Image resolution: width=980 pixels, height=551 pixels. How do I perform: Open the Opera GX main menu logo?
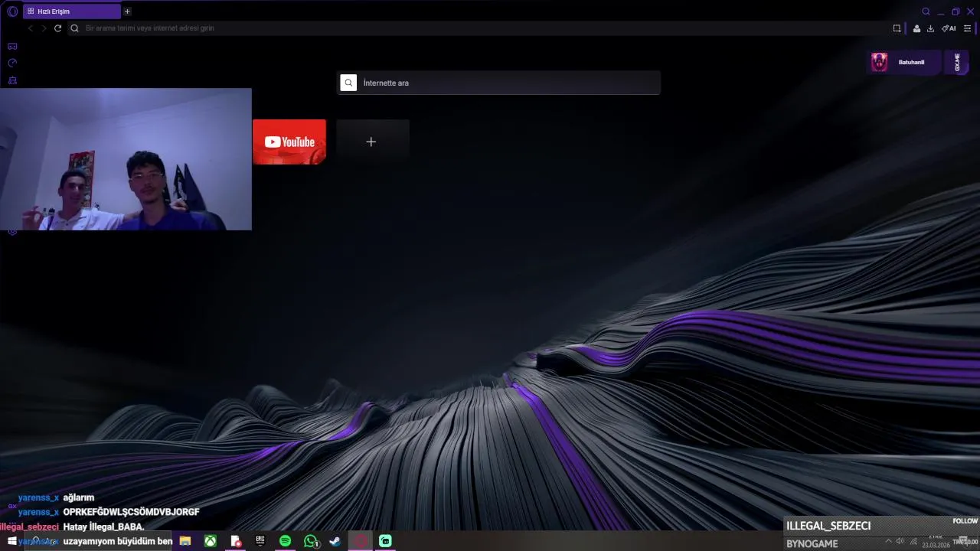coord(12,11)
